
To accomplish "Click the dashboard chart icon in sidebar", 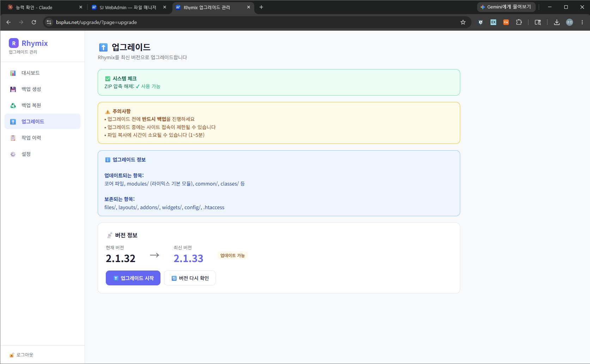I will [13, 73].
